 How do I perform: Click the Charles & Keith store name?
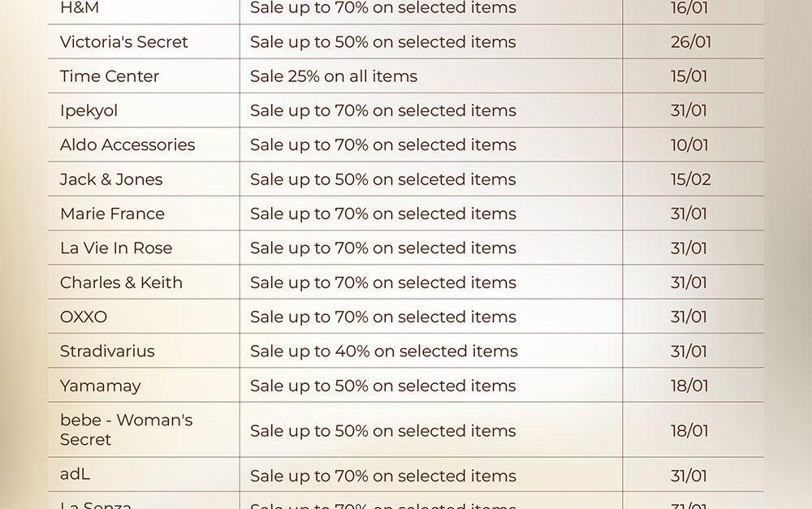pos(120,283)
